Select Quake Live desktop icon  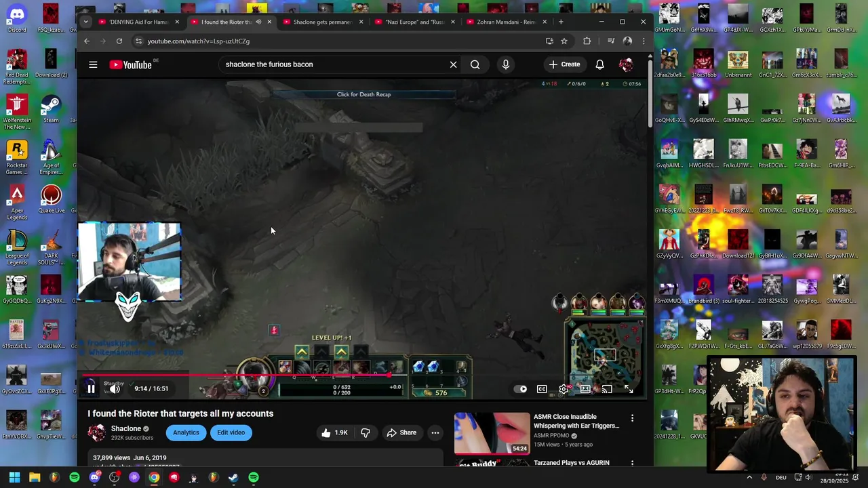51,200
